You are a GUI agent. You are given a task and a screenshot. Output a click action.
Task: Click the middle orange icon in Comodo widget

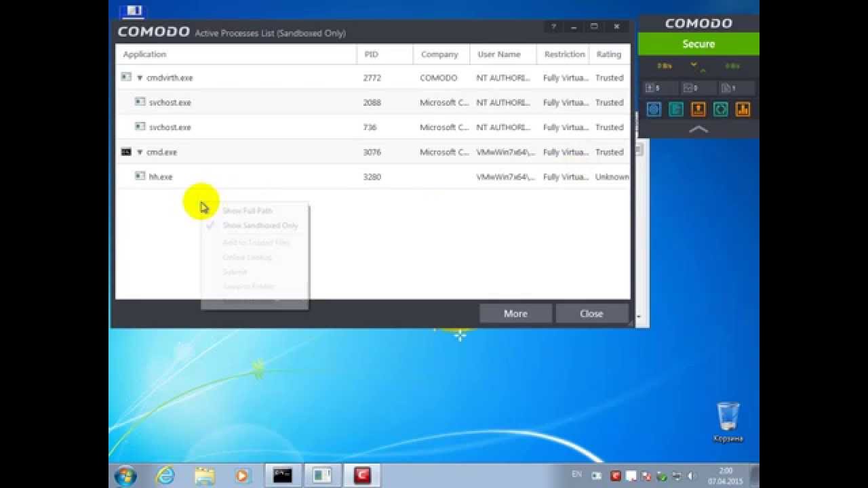pos(698,109)
